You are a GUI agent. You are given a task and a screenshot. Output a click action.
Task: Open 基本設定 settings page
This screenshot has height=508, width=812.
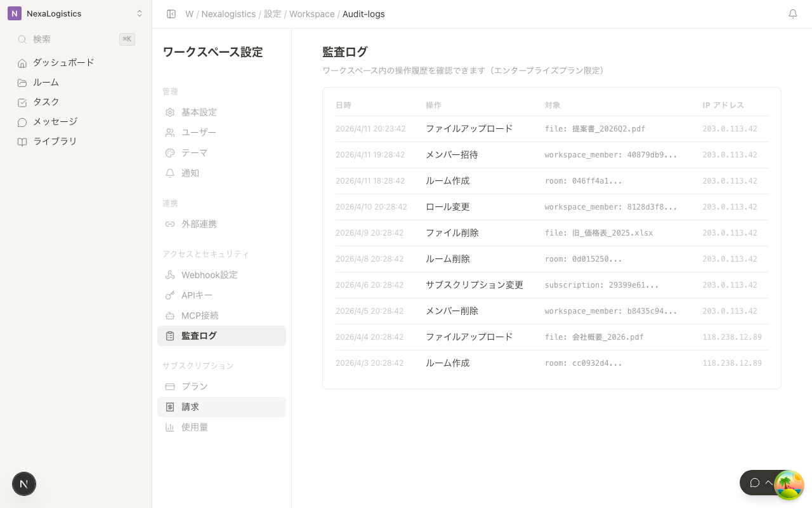pyautogui.click(x=221, y=112)
